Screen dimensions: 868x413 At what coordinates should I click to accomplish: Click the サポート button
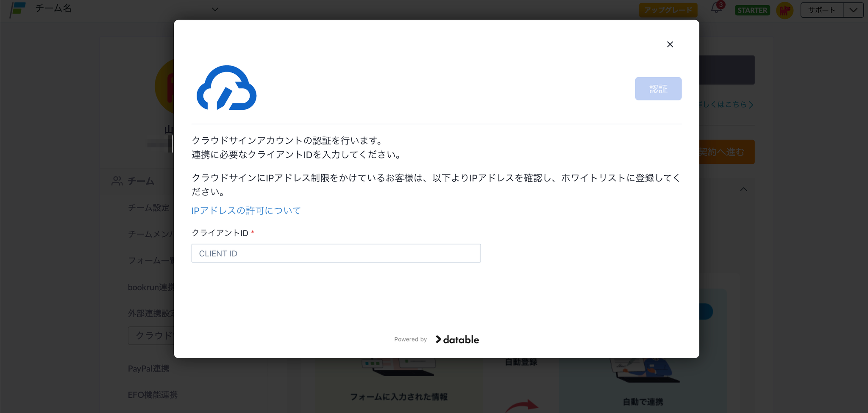[821, 10]
